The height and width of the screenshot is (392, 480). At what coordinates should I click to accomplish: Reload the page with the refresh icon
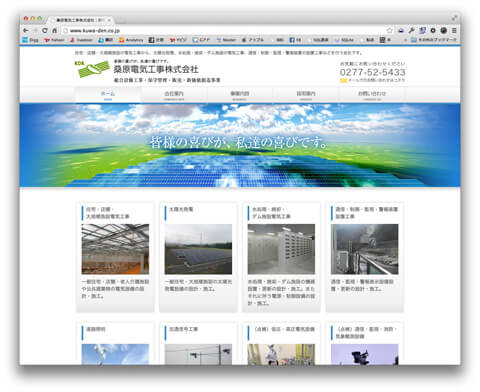[x=45, y=31]
